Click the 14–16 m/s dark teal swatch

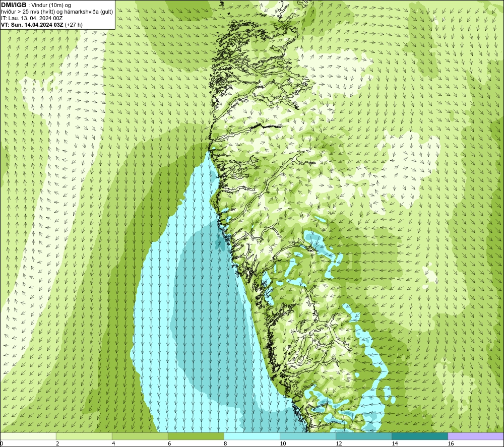point(420,436)
